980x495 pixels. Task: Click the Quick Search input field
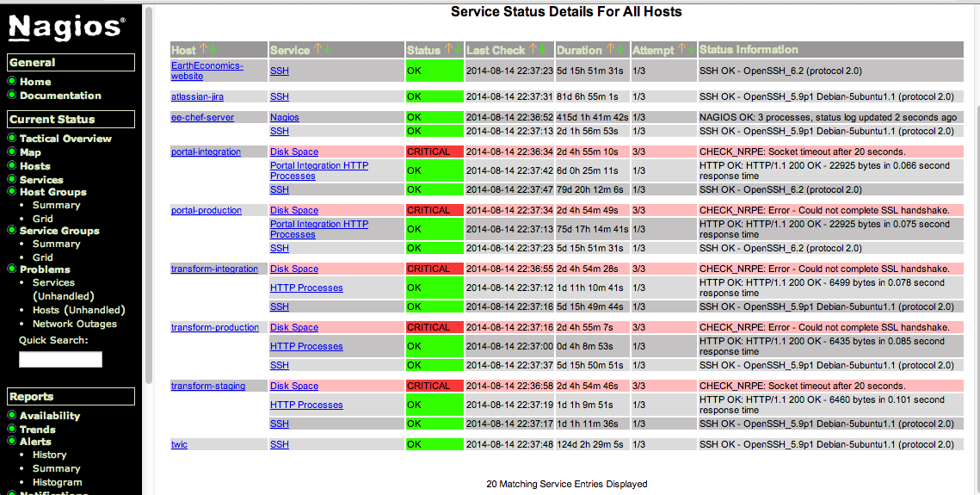tap(60, 359)
